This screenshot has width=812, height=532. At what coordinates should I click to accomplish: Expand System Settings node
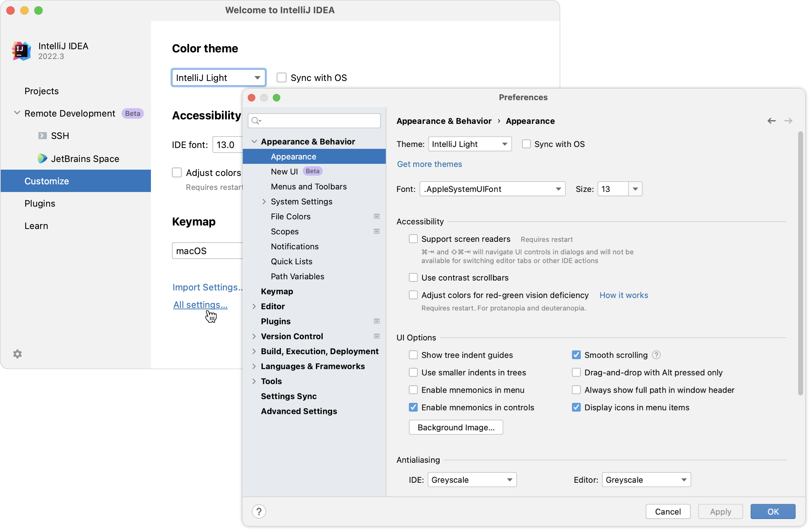pyautogui.click(x=264, y=201)
